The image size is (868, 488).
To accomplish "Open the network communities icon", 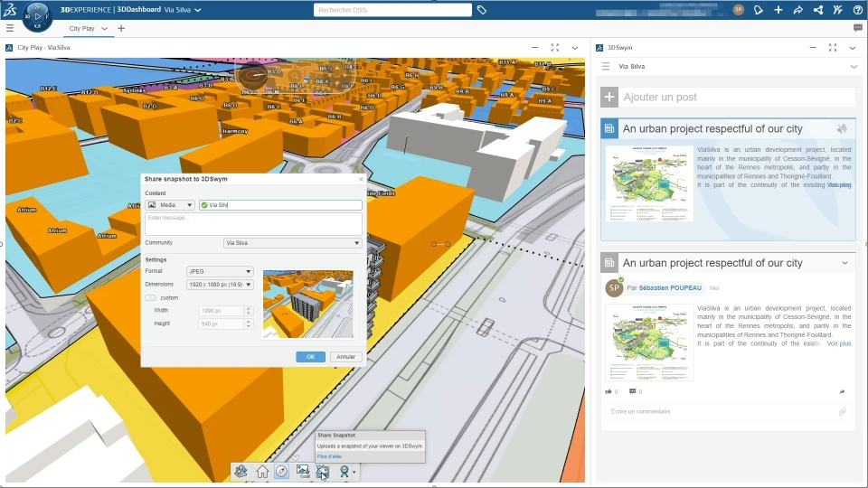I will click(817, 10).
